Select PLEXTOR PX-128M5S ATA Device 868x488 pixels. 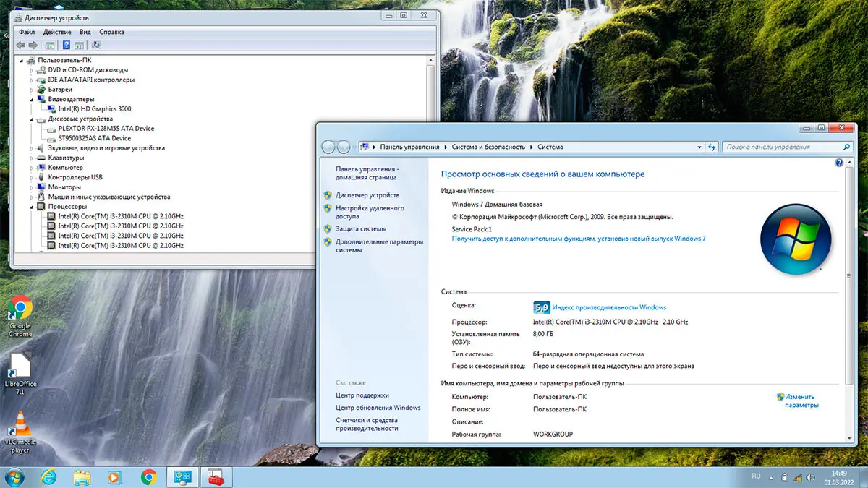click(x=106, y=129)
